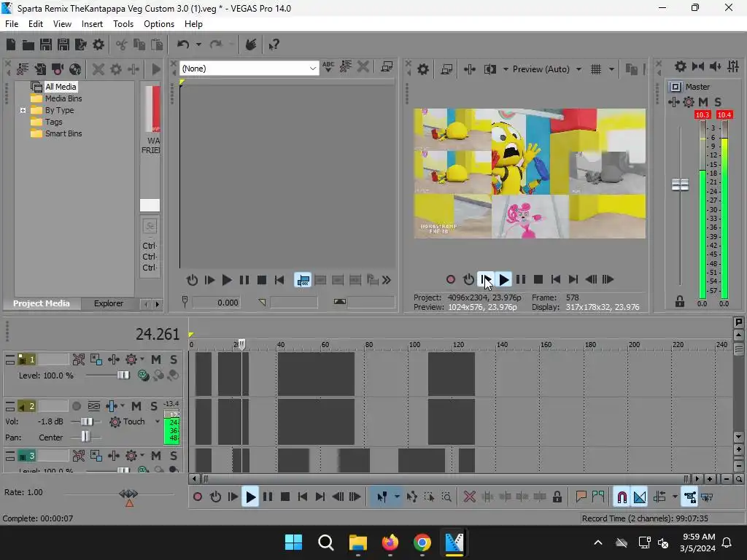
Task: Toggle Automatic Crossfades button
Action: coord(639,497)
